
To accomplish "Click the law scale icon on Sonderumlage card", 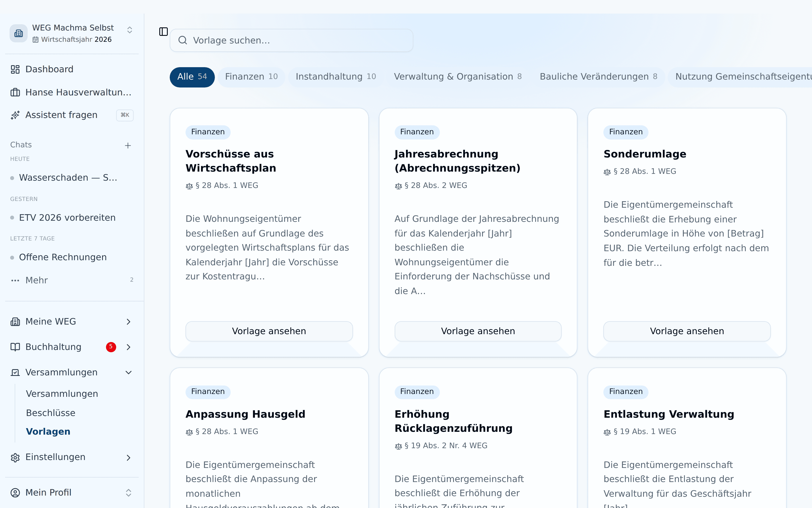I will click(x=607, y=172).
